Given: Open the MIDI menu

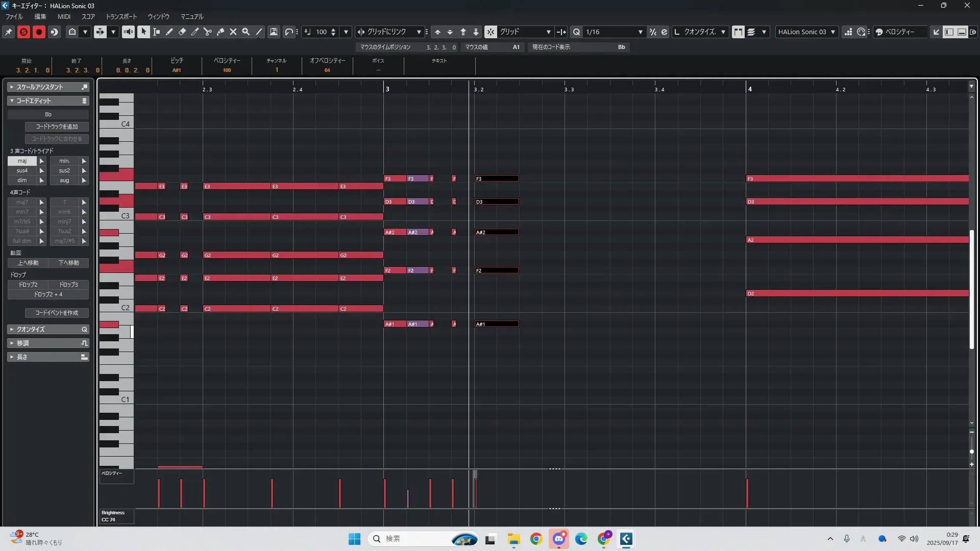Looking at the screenshot, I should (64, 16).
